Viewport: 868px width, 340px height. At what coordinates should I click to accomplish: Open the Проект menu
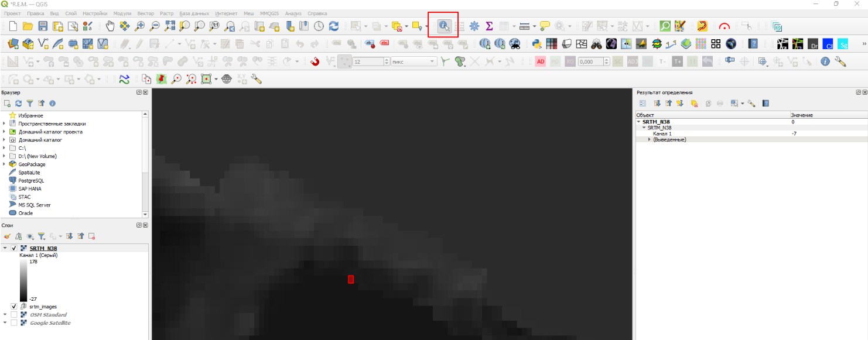pyautogui.click(x=12, y=13)
